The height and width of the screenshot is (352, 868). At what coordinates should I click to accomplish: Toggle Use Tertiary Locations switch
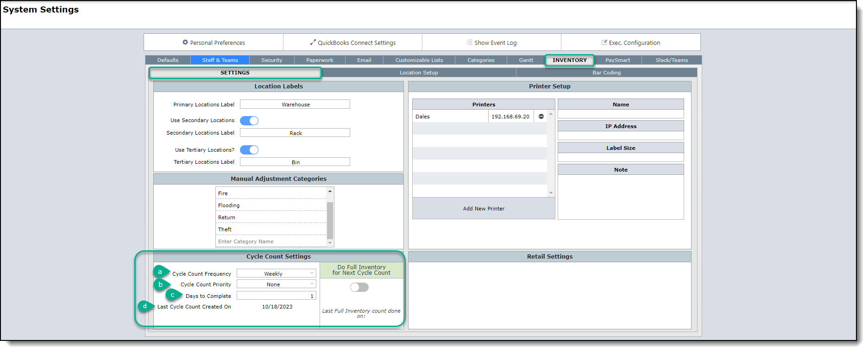point(249,150)
